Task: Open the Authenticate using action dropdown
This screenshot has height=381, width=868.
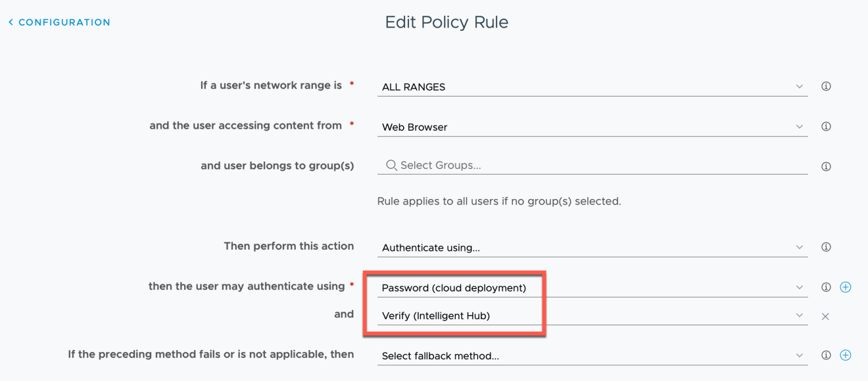Action: coord(798,246)
